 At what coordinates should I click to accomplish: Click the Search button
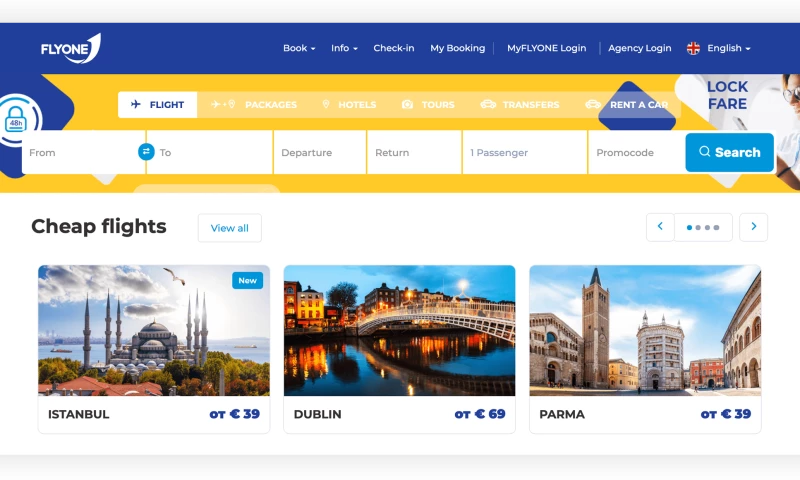click(x=729, y=153)
